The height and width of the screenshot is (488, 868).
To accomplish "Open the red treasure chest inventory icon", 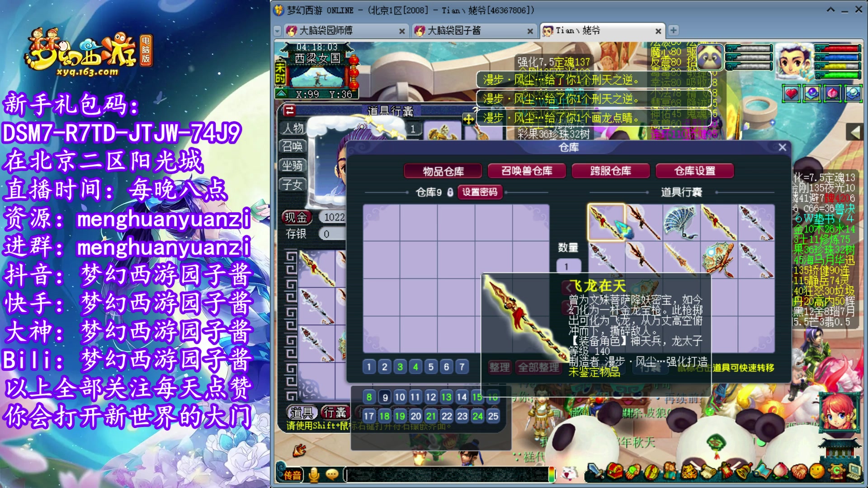I will pyautogui.click(x=615, y=471).
